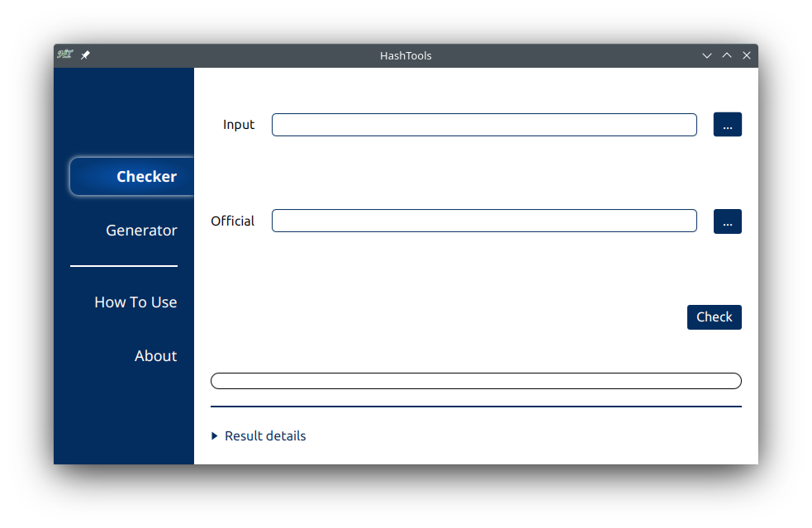Switch to the Checker tab

[132, 177]
